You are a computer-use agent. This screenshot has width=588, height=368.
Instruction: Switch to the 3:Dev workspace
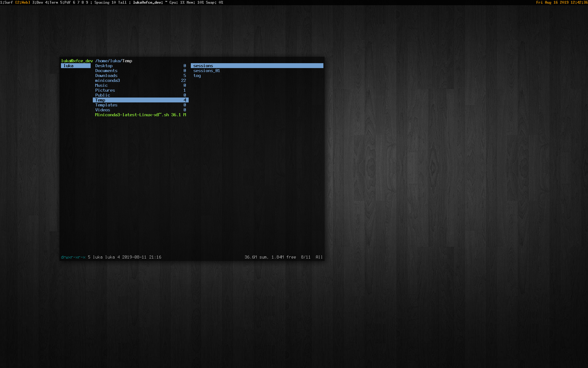point(37,2)
